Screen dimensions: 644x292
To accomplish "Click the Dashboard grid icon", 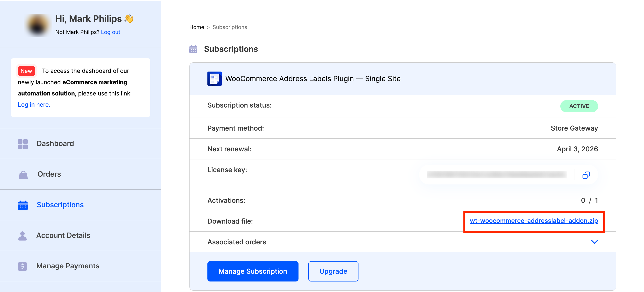I will [23, 144].
